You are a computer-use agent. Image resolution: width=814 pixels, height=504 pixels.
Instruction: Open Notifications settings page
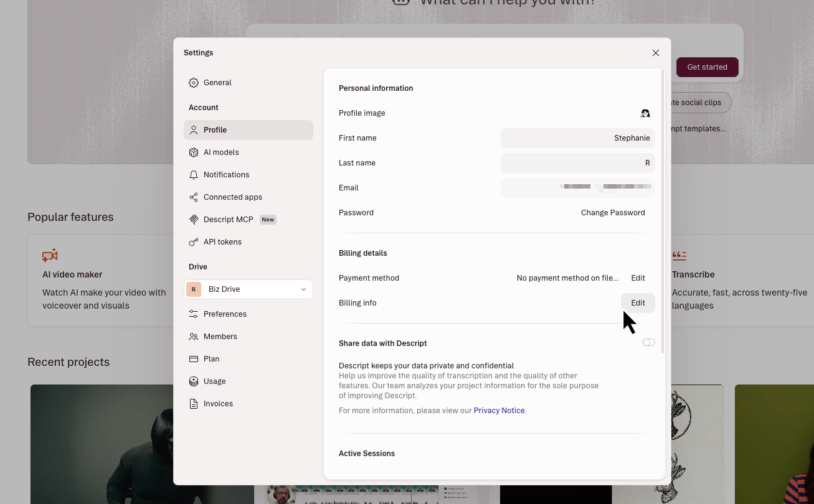248,175
